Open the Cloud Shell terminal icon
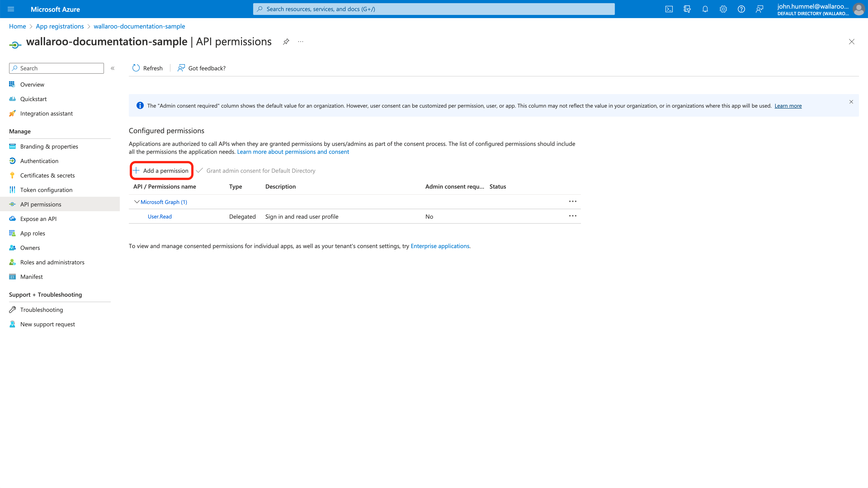The height and width of the screenshot is (488, 868). click(669, 9)
